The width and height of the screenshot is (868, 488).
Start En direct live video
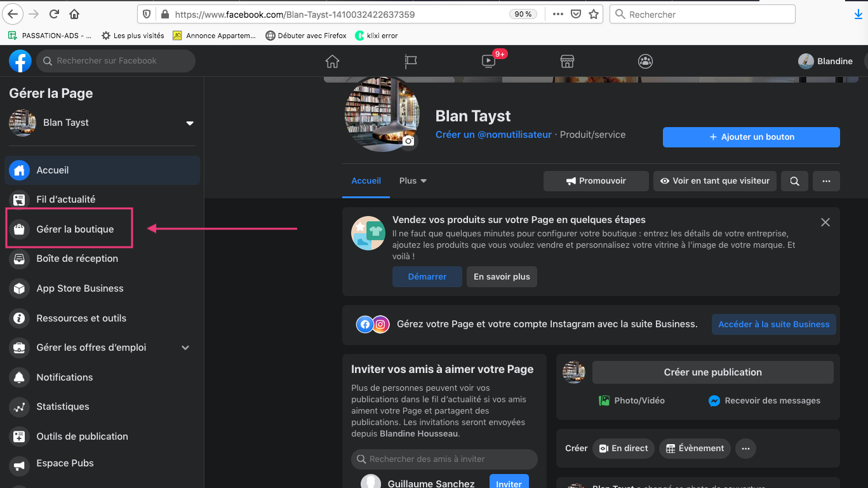pos(624,449)
